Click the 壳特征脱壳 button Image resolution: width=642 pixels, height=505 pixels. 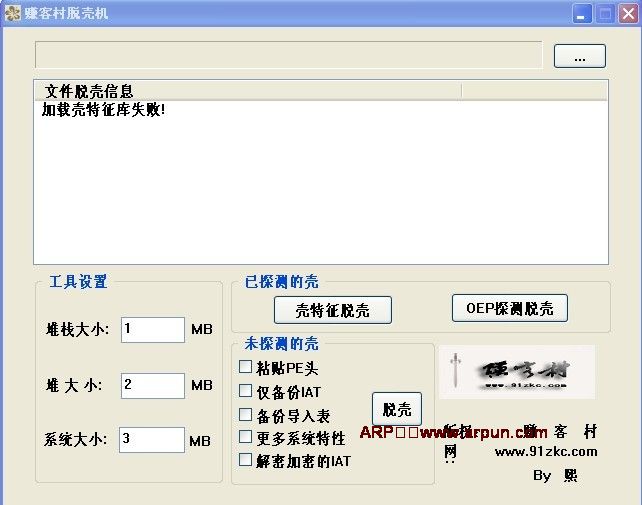(333, 310)
